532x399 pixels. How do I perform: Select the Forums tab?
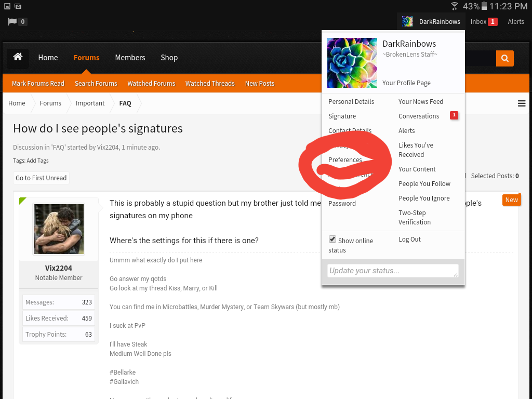click(x=87, y=58)
